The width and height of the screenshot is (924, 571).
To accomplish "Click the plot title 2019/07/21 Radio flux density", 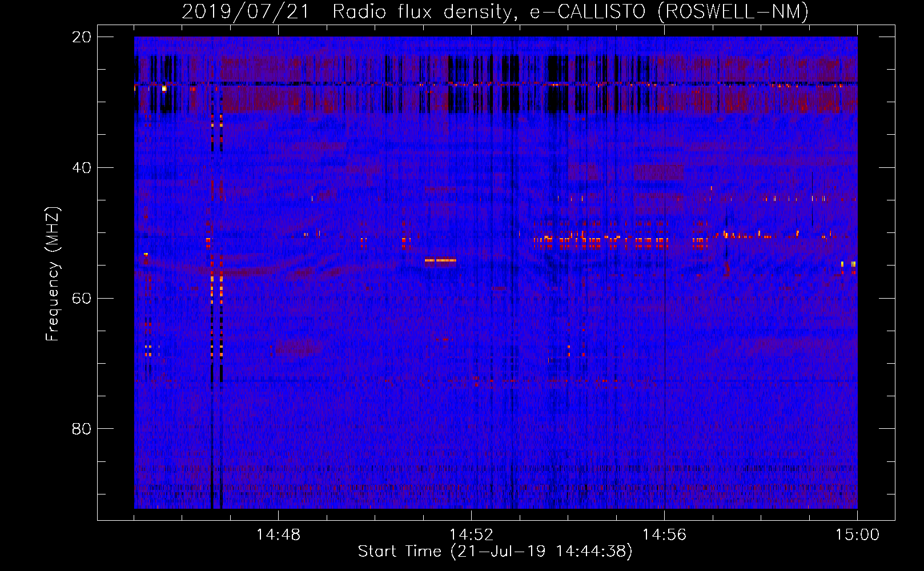I will [x=495, y=11].
